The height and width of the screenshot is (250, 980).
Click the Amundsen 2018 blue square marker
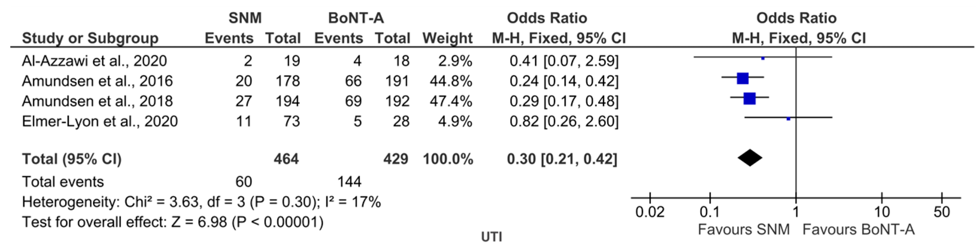pos(749,98)
